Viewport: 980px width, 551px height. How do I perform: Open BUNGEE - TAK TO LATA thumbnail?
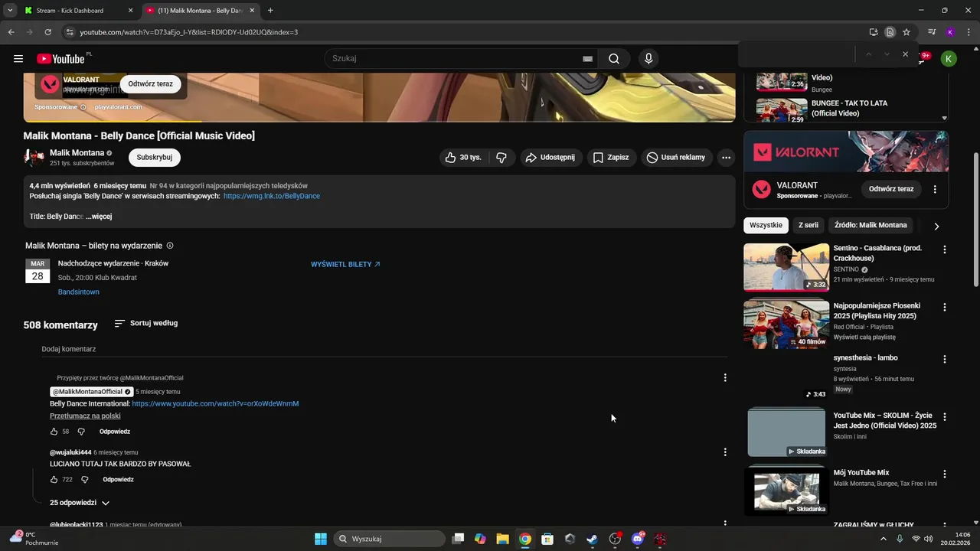click(x=782, y=110)
